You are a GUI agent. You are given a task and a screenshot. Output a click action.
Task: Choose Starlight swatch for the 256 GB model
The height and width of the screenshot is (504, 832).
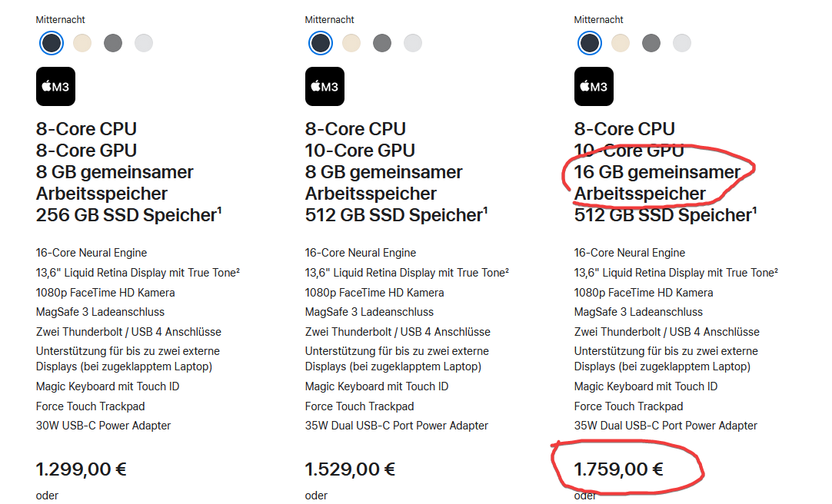coord(82,43)
